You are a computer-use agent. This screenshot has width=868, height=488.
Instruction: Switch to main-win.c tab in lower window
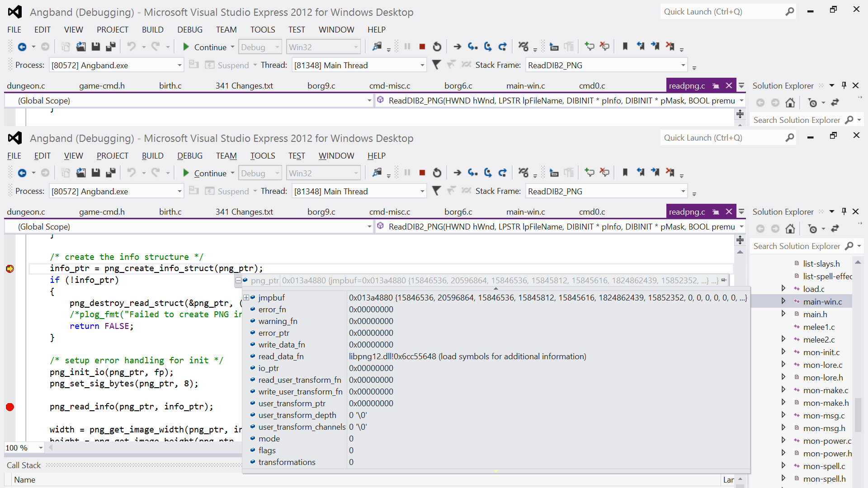(x=525, y=212)
